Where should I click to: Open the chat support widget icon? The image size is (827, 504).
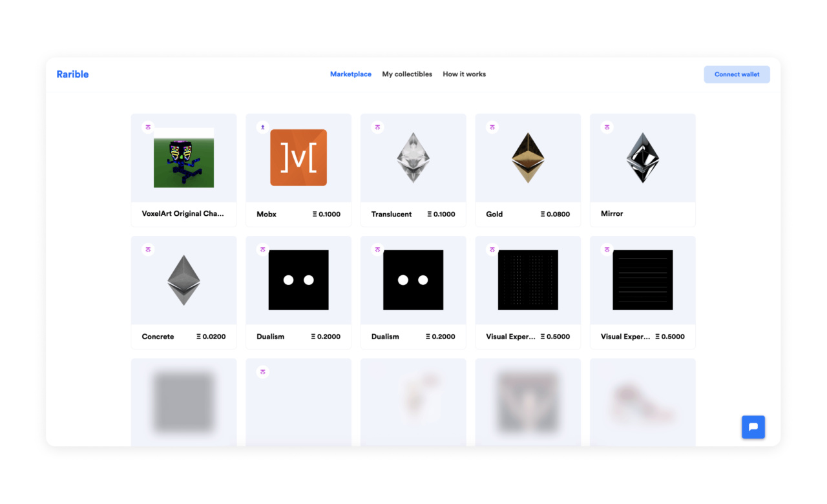click(753, 427)
